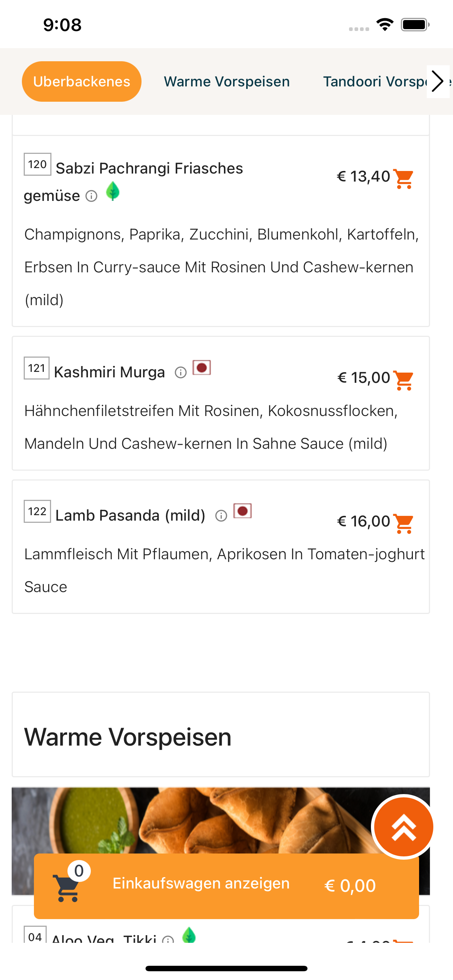Add Lamb Pasanda to cart
Image resolution: width=453 pixels, height=980 pixels.
point(403,524)
